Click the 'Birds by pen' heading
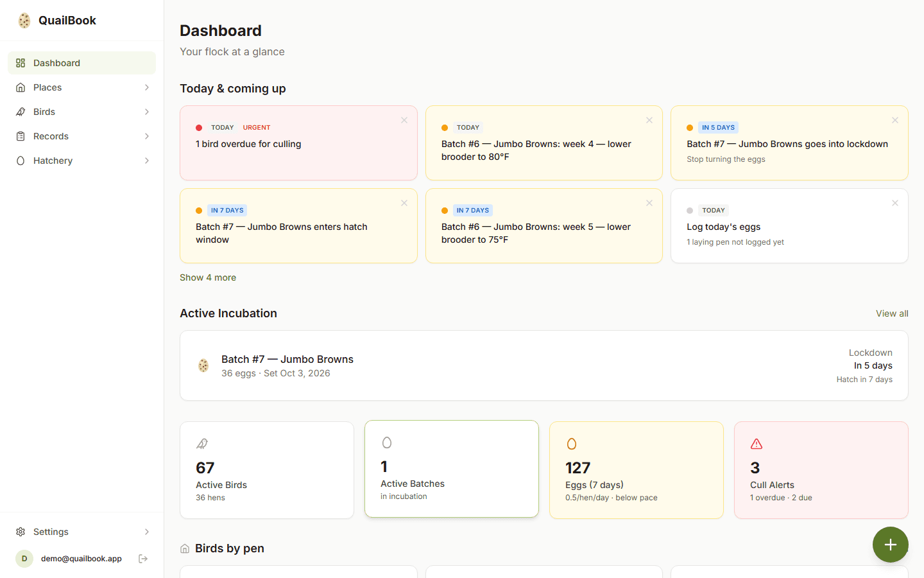 [230, 548]
